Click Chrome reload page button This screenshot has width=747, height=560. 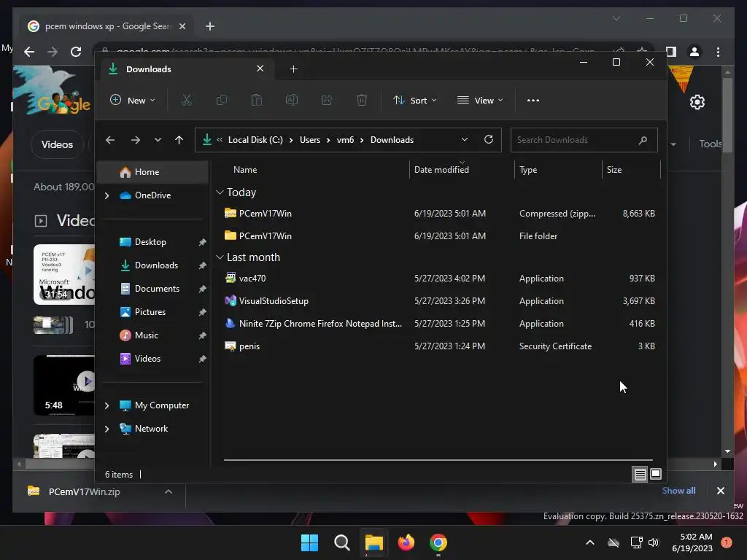(x=76, y=52)
